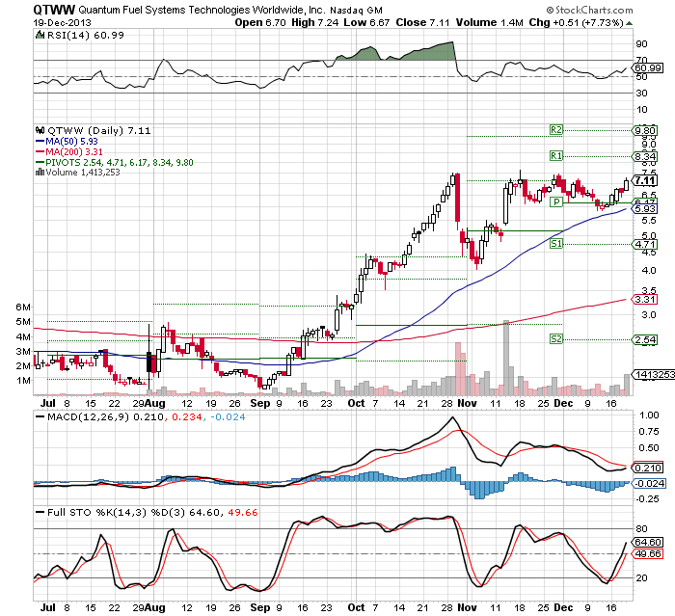Click the 64.60 stochastic value tag
Image resolution: width=675 pixels, height=616 pixels.
coord(648,543)
